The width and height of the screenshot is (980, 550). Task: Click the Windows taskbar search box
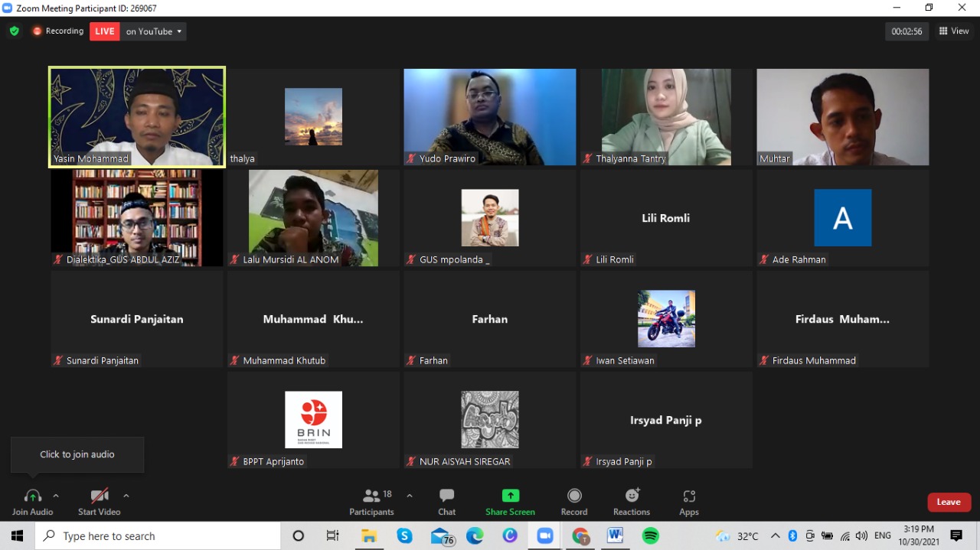(158, 536)
